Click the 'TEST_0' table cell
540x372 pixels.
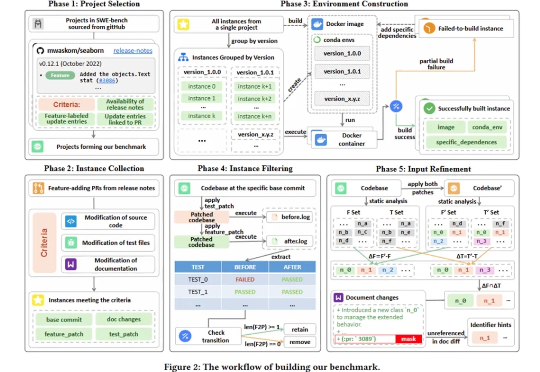(198, 279)
